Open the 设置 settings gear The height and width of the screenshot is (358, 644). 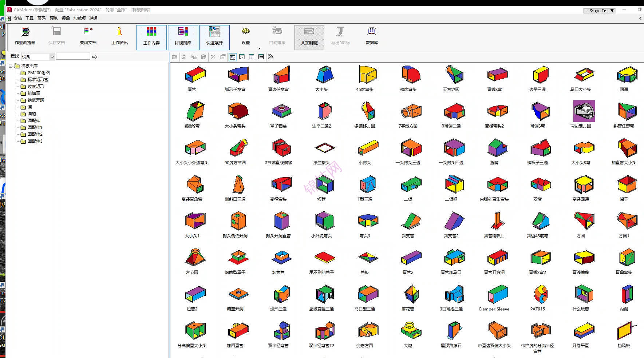246,36
